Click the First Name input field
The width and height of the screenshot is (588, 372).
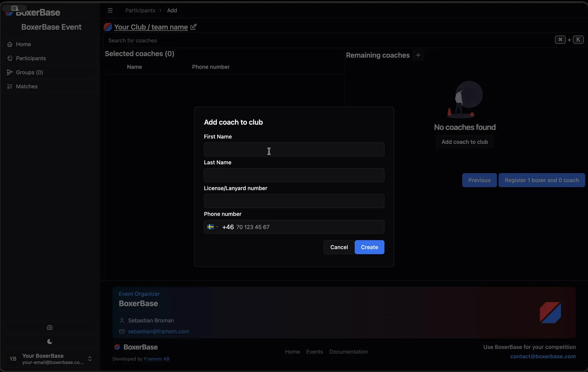tap(294, 150)
